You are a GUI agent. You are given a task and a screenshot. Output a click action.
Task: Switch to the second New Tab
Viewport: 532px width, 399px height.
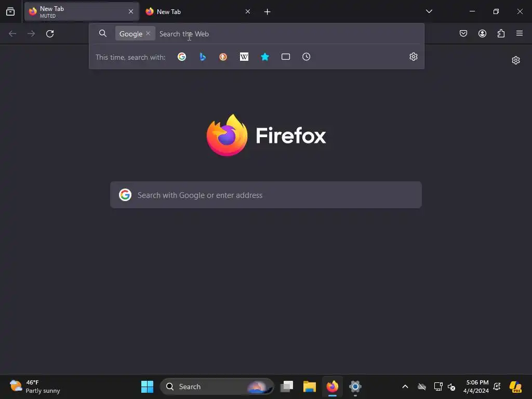tap(198, 11)
